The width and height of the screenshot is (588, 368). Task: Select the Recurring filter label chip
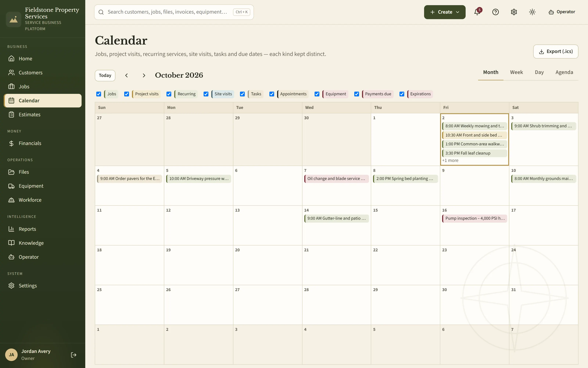point(186,94)
